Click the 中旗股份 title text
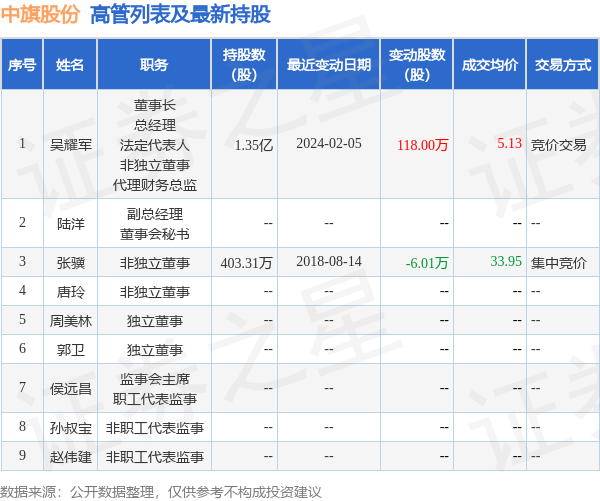Viewport: 600px width, 501px height. (40, 15)
